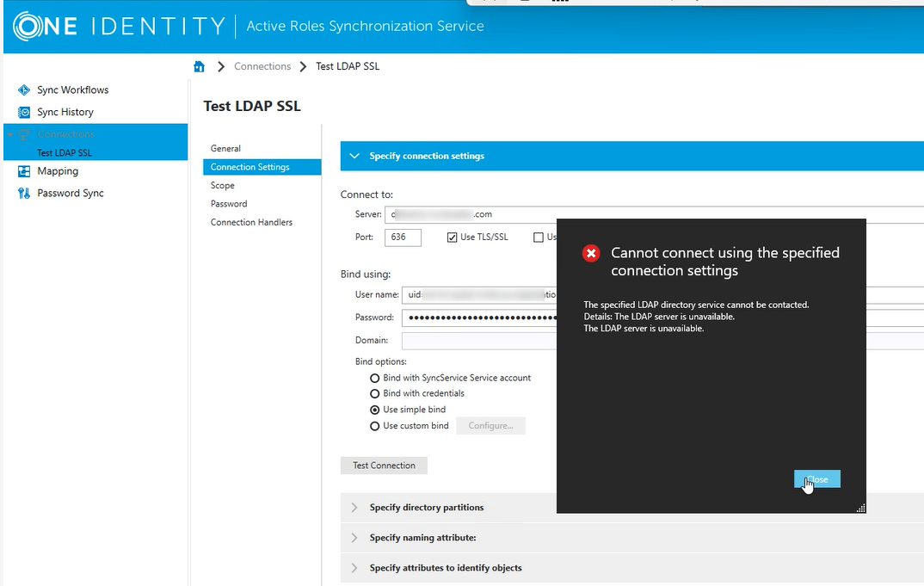Switch to the Scope tab

pyautogui.click(x=223, y=185)
